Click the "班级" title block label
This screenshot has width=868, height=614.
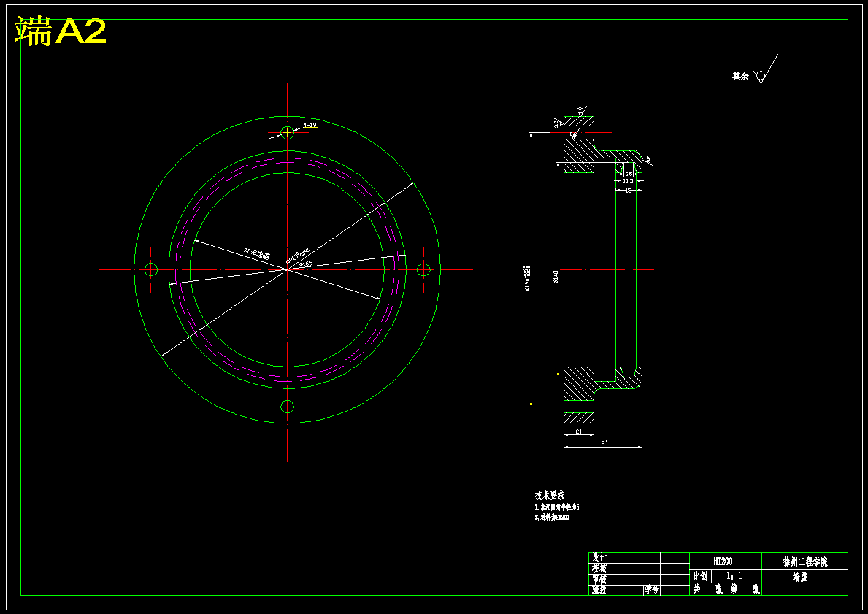tap(599, 590)
